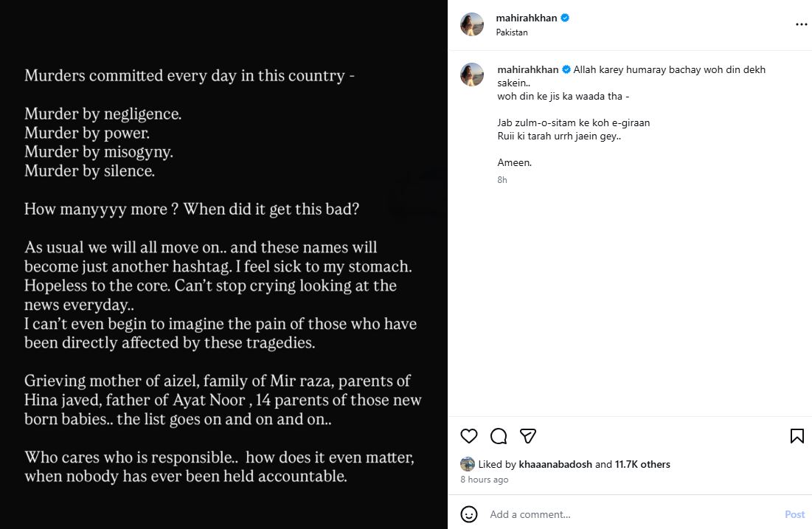Screen dimensions: 812x529
Task: Open comments via speech bubble icon
Action: click(498, 436)
